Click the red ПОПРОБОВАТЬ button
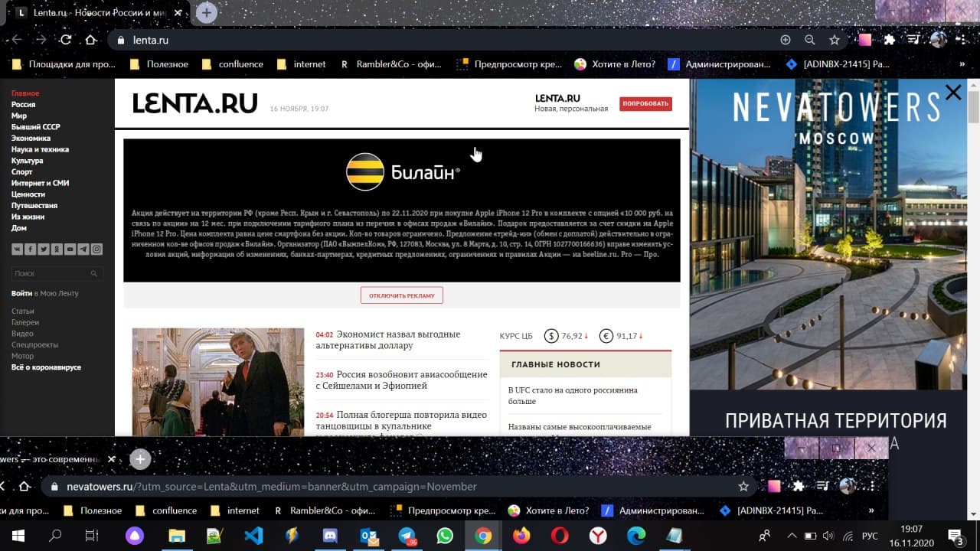This screenshot has width=980, height=551. 646,103
